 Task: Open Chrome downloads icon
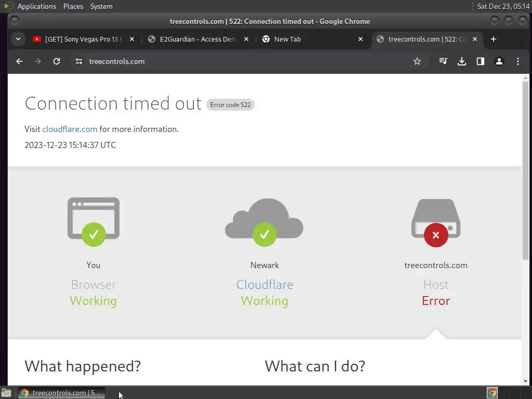point(462,61)
